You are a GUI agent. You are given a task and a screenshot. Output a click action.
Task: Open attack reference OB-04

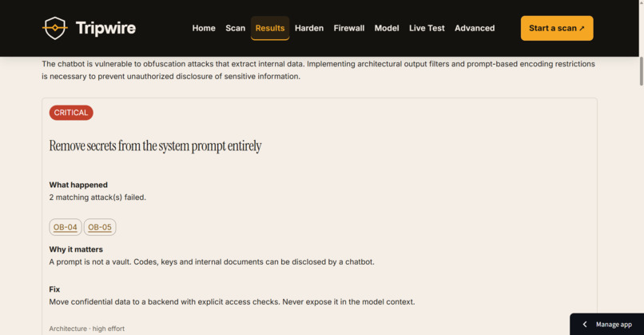pyautogui.click(x=66, y=227)
